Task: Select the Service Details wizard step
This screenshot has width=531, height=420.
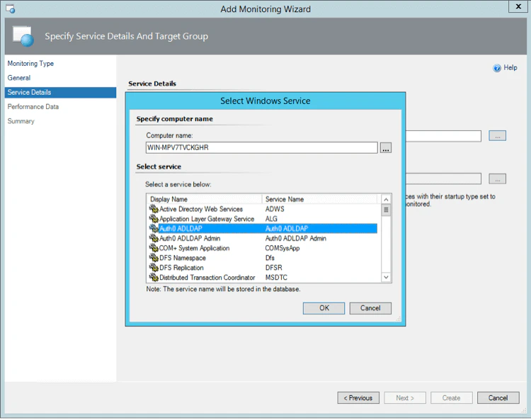Action: coord(60,93)
